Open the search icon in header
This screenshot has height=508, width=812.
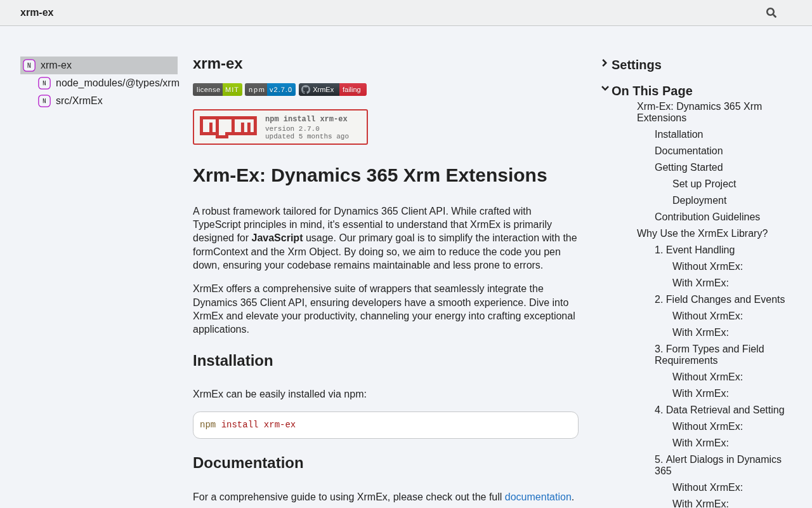[x=771, y=13]
